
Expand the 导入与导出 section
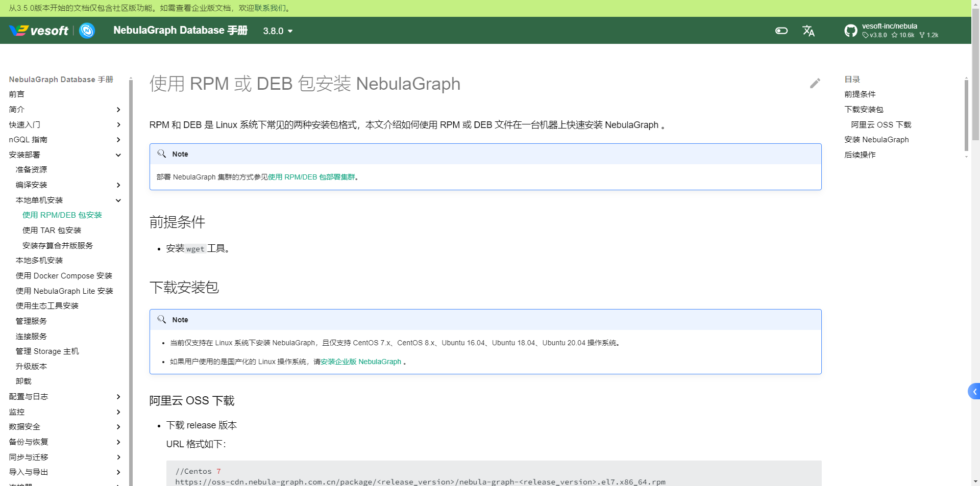pos(118,472)
